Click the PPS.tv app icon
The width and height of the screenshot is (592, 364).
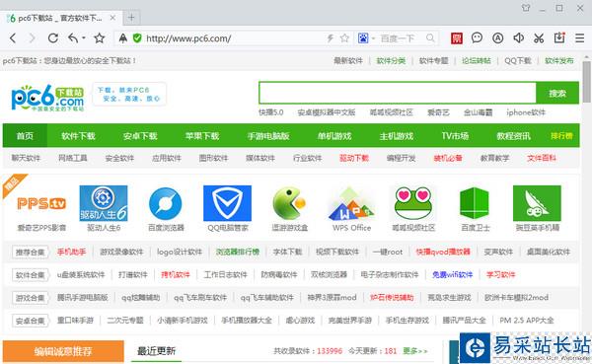coord(41,203)
